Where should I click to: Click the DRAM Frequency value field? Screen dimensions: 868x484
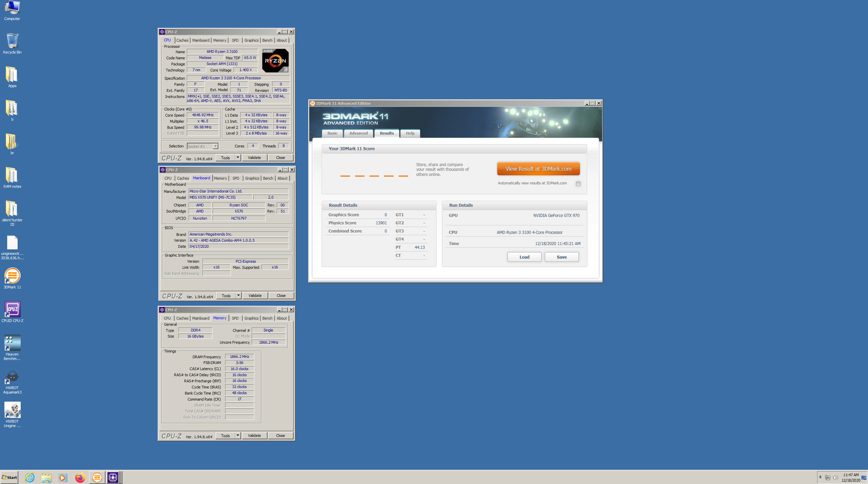coord(239,357)
